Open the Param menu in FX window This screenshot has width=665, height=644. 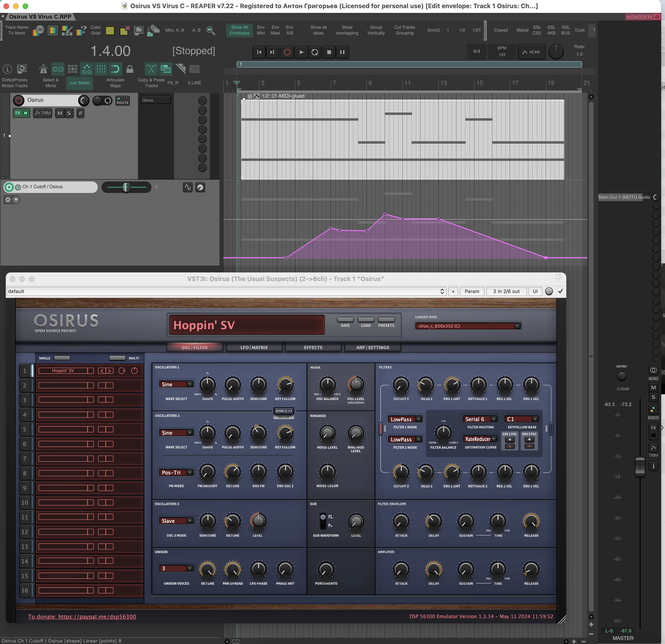pos(472,291)
